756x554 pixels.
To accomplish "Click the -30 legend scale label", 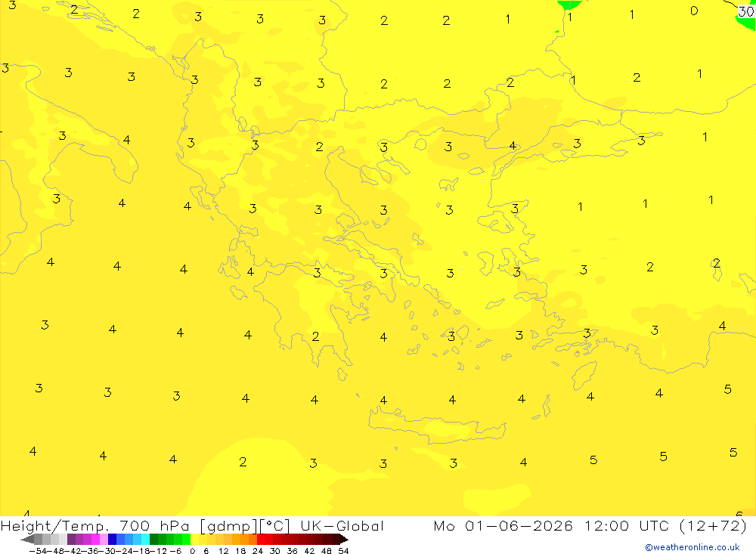I will coord(107,551).
